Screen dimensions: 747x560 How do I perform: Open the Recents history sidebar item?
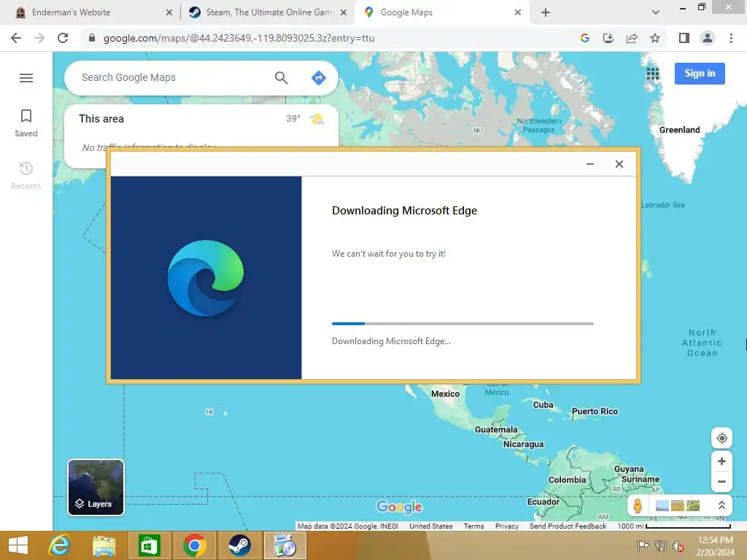click(26, 175)
